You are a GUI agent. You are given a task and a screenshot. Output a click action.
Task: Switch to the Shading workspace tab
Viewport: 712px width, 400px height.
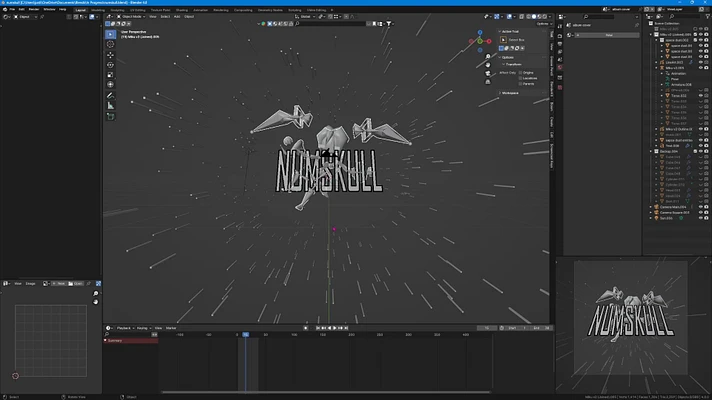(181, 10)
